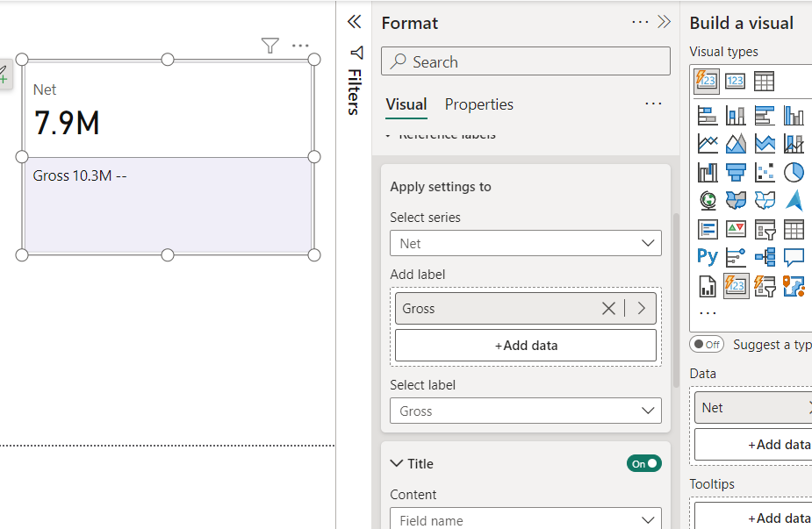The height and width of the screenshot is (529, 812).
Task: Expand Gross field options with the right arrow
Action: pos(642,308)
